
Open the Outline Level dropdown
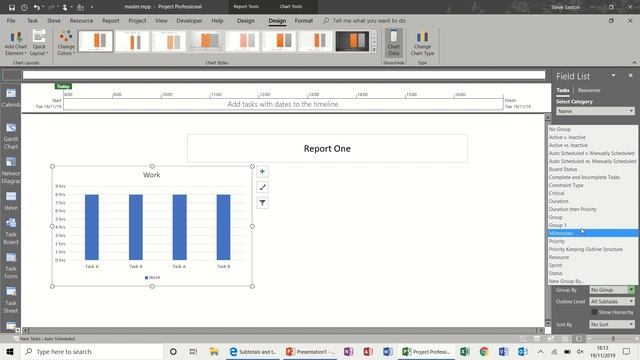click(x=612, y=301)
